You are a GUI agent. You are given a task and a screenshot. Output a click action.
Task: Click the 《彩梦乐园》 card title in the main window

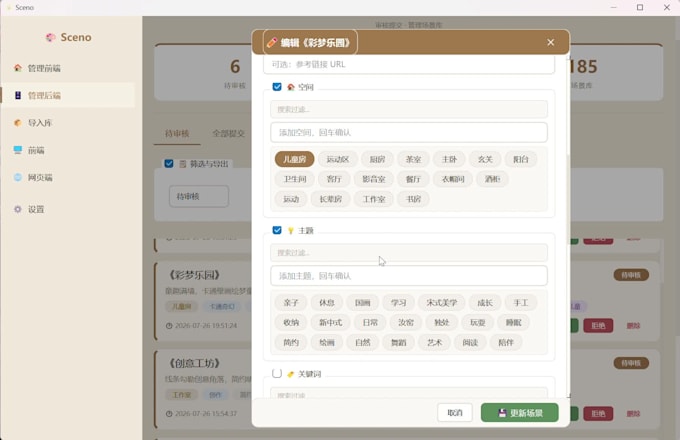194,275
